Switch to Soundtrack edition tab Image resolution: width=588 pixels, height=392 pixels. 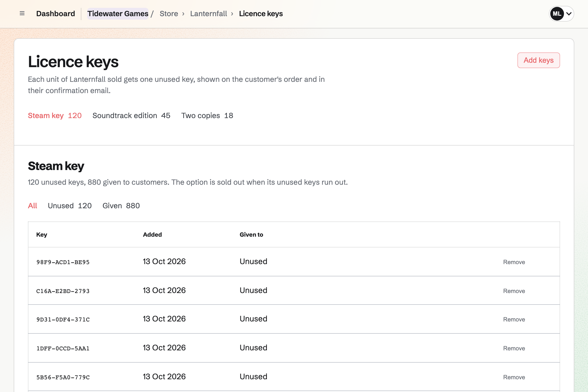(x=131, y=115)
